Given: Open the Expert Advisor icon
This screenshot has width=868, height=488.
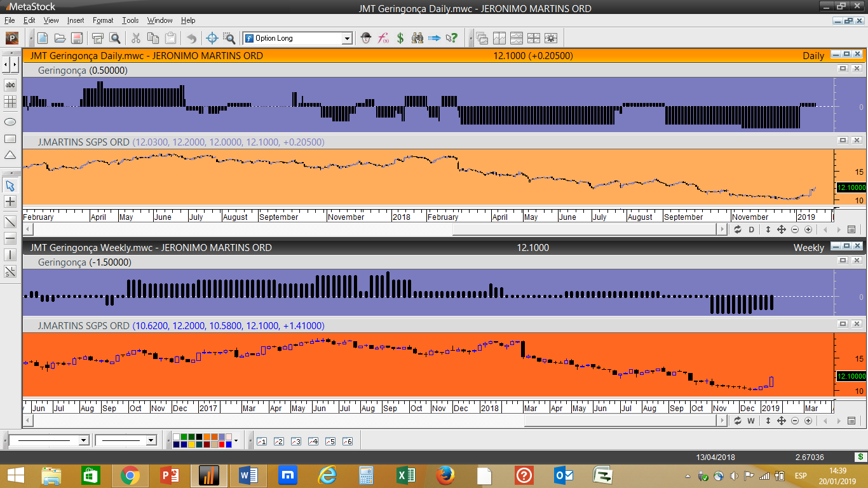Looking at the screenshot, I should click(x=365, y=38).
